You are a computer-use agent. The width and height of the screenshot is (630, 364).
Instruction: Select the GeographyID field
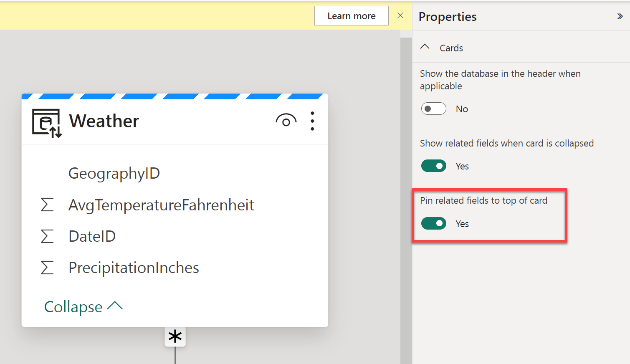[114, 174]
